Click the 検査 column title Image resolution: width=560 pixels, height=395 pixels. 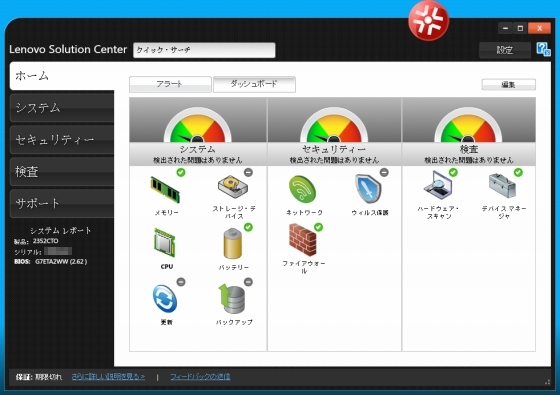(x=469, y=149)
